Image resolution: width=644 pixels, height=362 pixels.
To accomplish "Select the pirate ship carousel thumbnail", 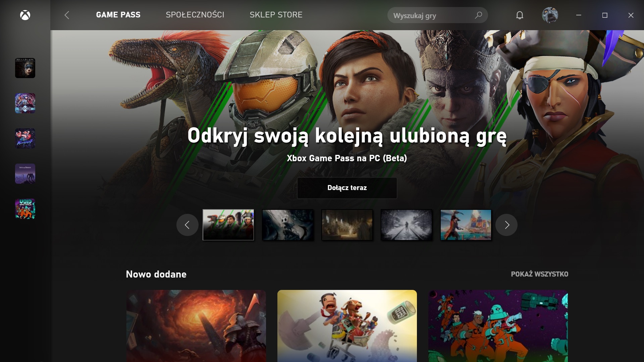I will pyautogui.click(x=466, y=225).
